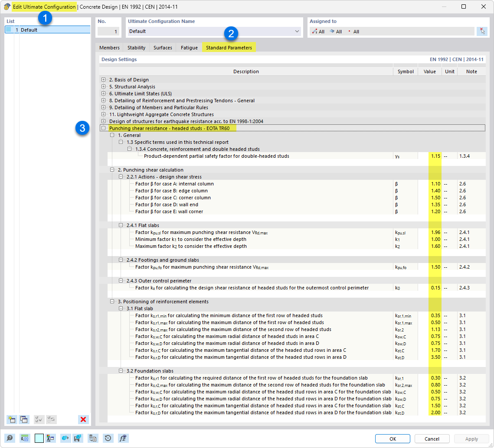Screen dimensions: 494x448
Task: Collapse 3.2 Foundation slabs node
Action: click(x=121, y=371)
